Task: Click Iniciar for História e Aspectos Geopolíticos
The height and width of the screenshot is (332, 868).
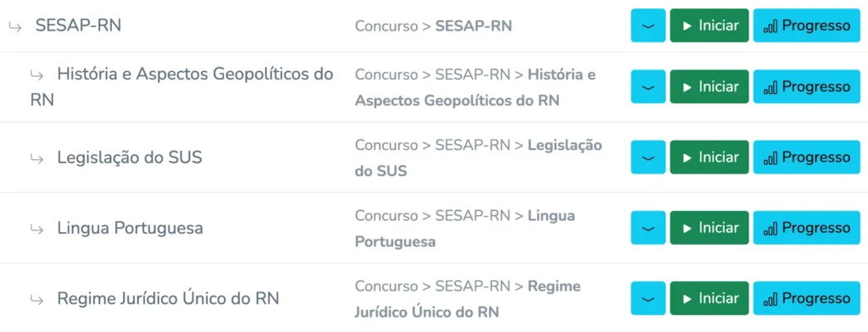Action: pyautogui.click(x=709, y=87)
